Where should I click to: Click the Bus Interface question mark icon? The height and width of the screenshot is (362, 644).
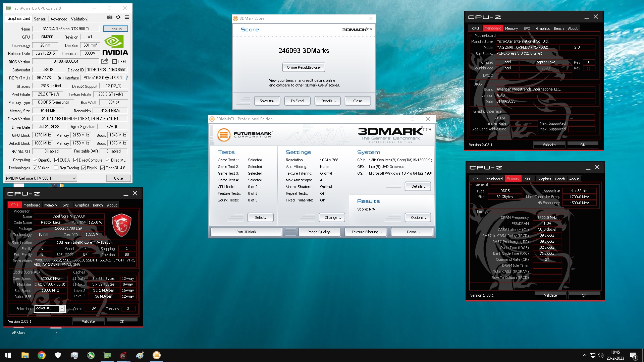127,78
